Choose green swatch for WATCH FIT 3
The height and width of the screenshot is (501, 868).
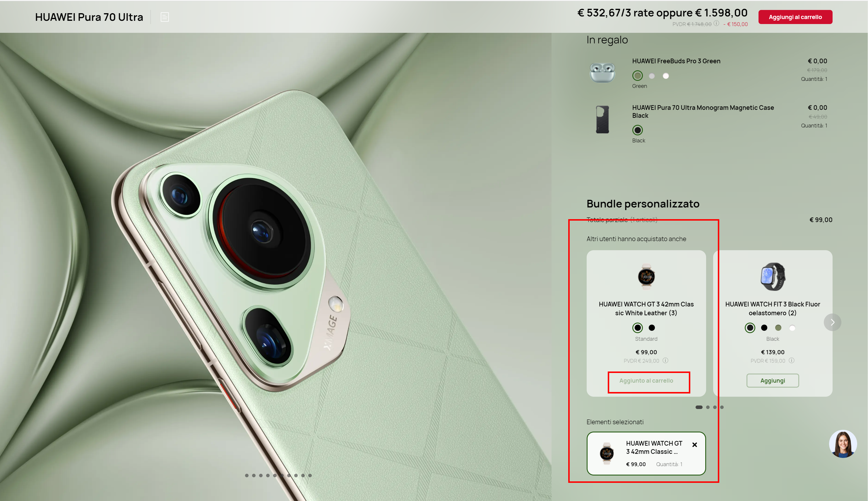coord(778,328)
